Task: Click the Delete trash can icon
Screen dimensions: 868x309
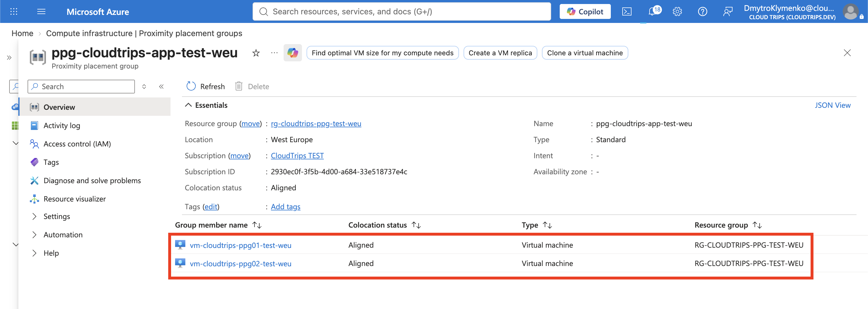Action: click(x=239, y=87)
